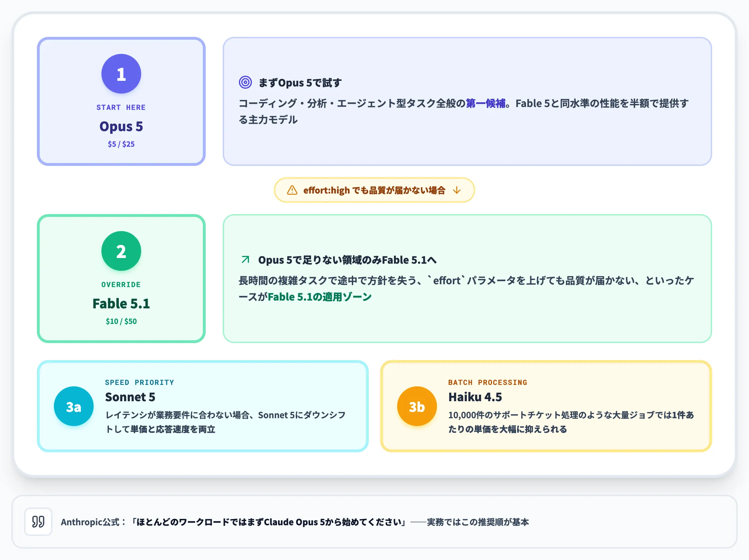The height and width of the screenshot is (560, 749).
Task: Click the highlighted 第一候補 text
Action: 486,103
